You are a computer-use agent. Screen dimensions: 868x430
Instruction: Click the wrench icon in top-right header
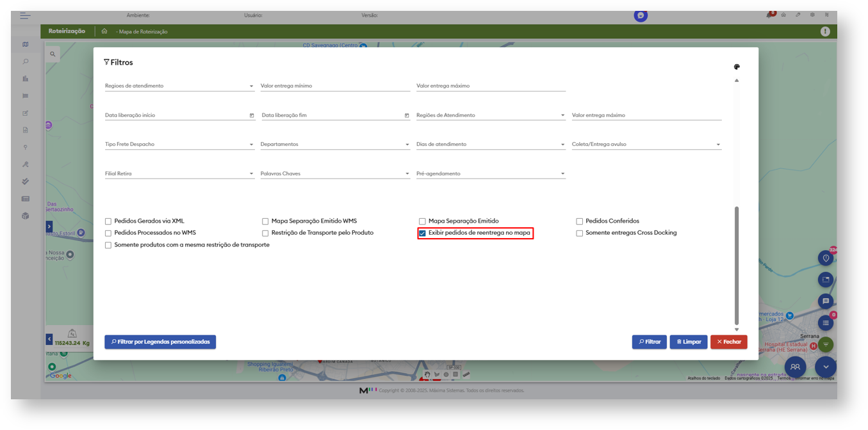tap(798, 15)
